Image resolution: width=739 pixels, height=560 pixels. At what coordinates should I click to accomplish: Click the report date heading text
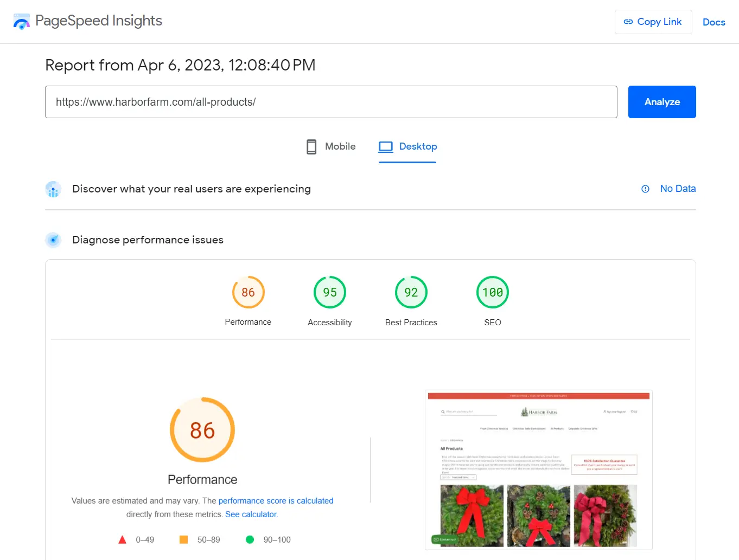(180, 65)
